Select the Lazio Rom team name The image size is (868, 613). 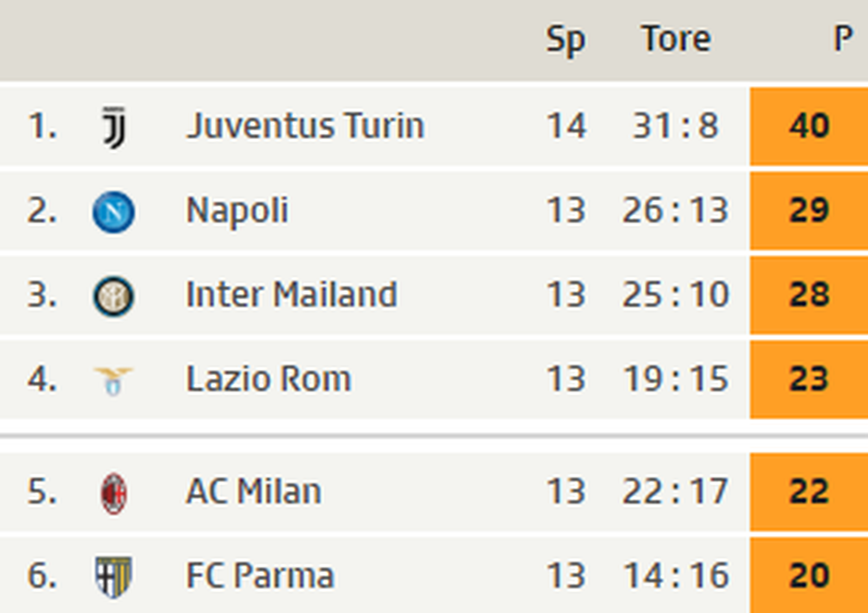[268, 379]
